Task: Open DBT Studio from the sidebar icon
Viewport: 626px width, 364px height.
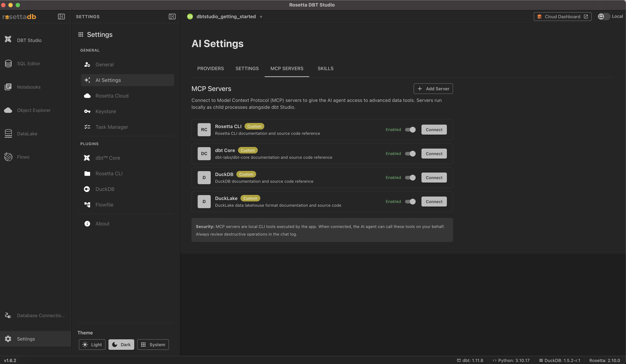Action: click(x=8, y=39)
